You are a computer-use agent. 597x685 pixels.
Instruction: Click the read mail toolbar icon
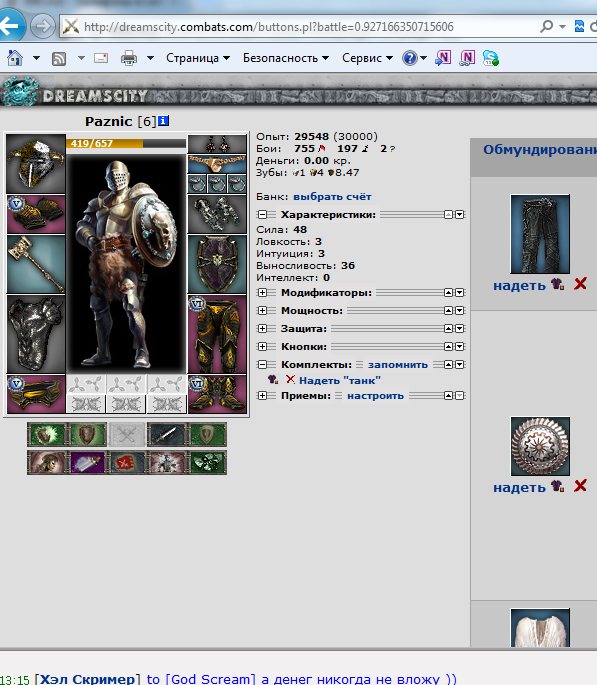point(101,58)
